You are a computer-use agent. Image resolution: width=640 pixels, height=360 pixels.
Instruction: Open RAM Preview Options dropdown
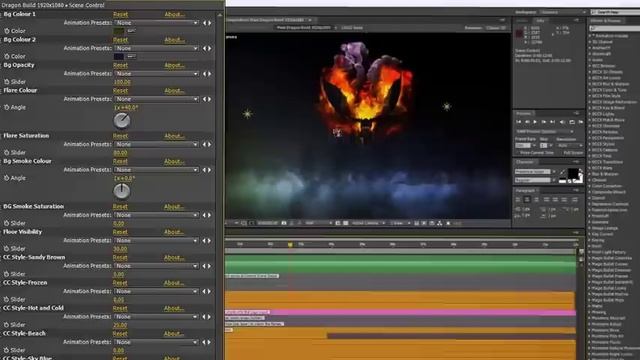click(x=545, y=132)
